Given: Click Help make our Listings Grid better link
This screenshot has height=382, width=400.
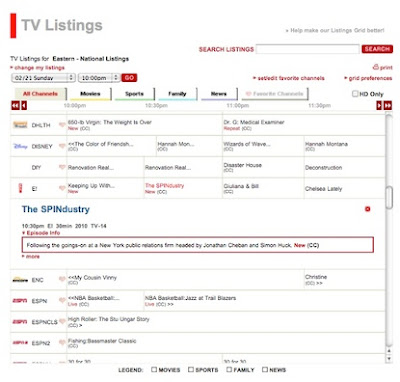Looking at the screenshot, I should (x=335, y=30).
